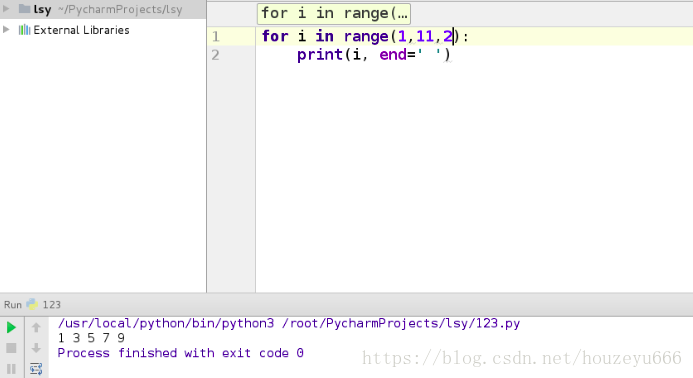693x378 pixels.
Task: Click the lsy project folder icon
Action: pos(24,9)
